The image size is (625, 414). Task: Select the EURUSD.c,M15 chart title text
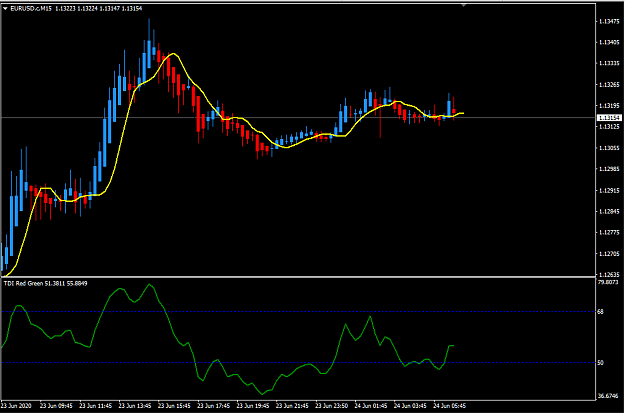31,8
